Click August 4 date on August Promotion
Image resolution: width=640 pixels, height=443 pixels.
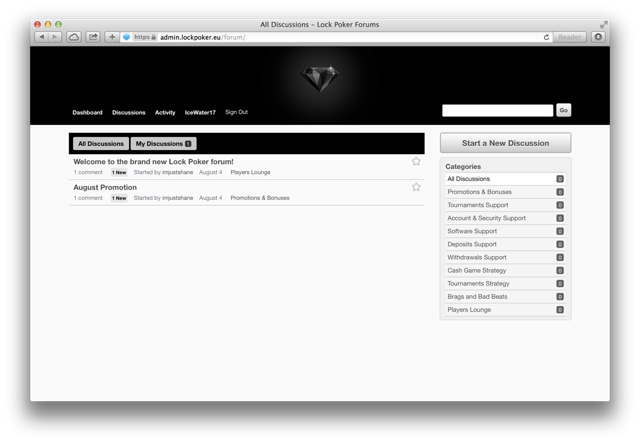click(211, 198)
